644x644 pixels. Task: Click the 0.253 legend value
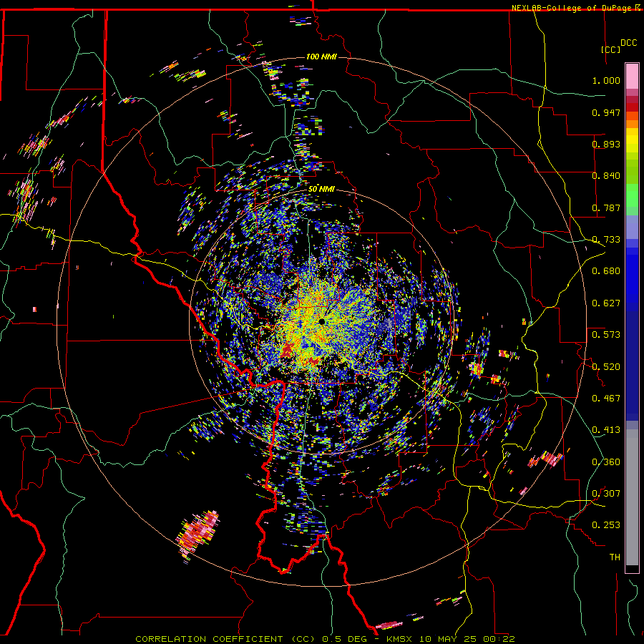606,525
